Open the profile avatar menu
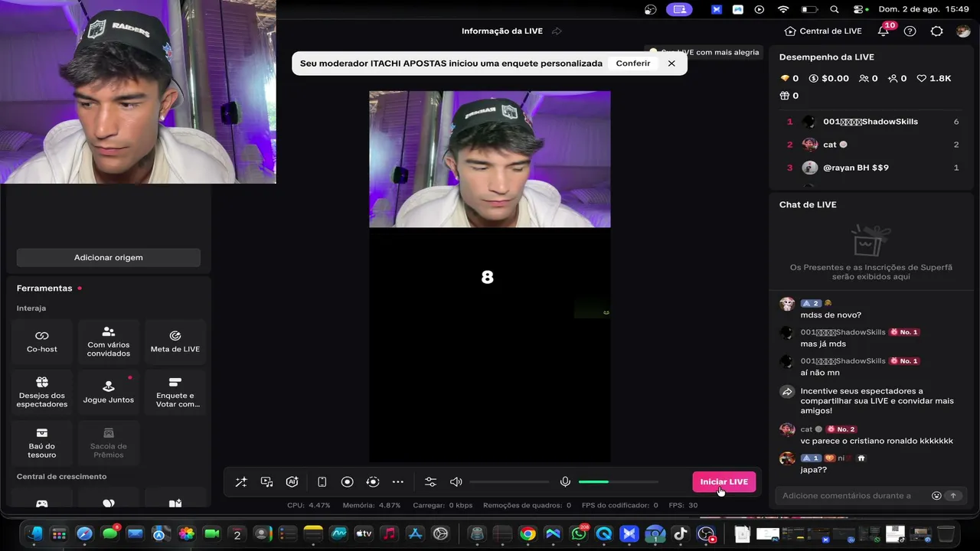Image resolution: width=980 pixels, height=551 pixels. click(963, 31)
